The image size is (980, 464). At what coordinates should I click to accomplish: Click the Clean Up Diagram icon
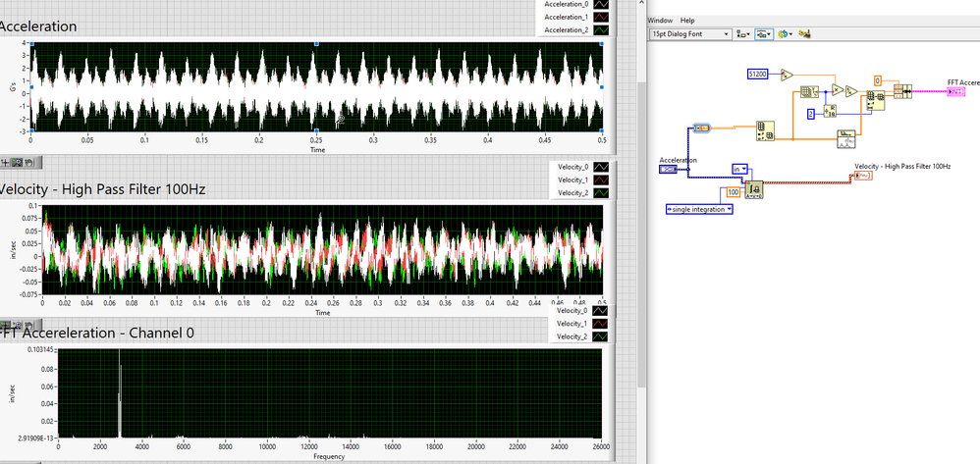[x=805, y=33]
